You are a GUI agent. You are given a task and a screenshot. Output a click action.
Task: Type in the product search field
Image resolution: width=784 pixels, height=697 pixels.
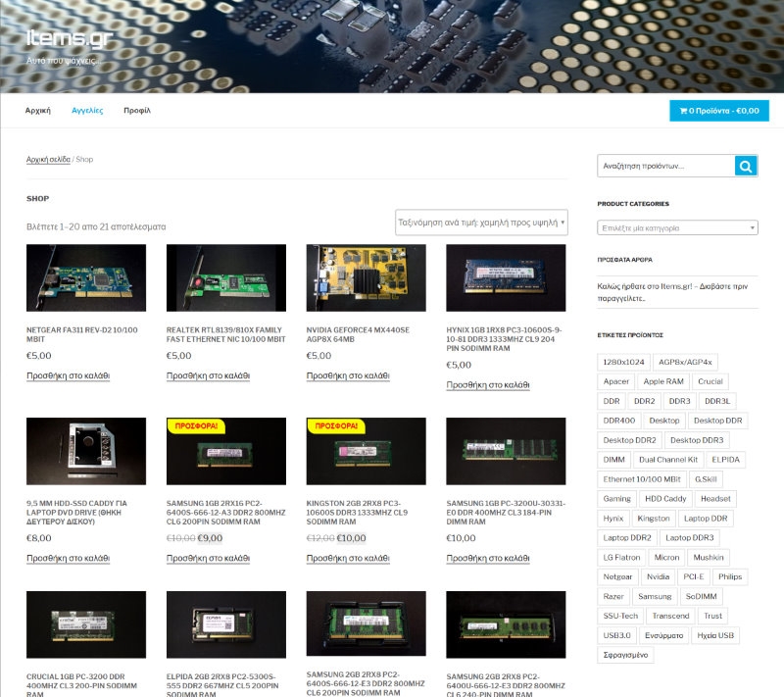665,166
